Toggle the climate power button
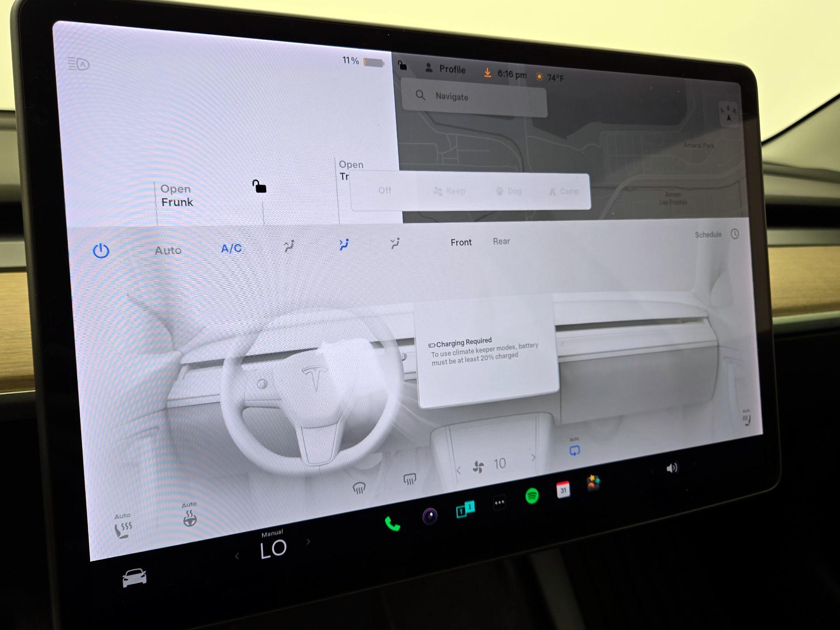The width and height of the screenshot is (840, 630). (101, 251)
